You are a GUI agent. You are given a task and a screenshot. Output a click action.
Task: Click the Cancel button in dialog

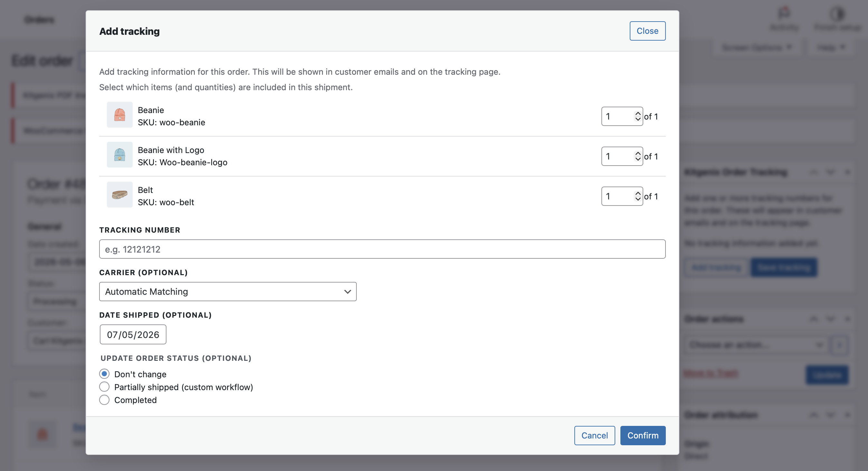(594, 435)
